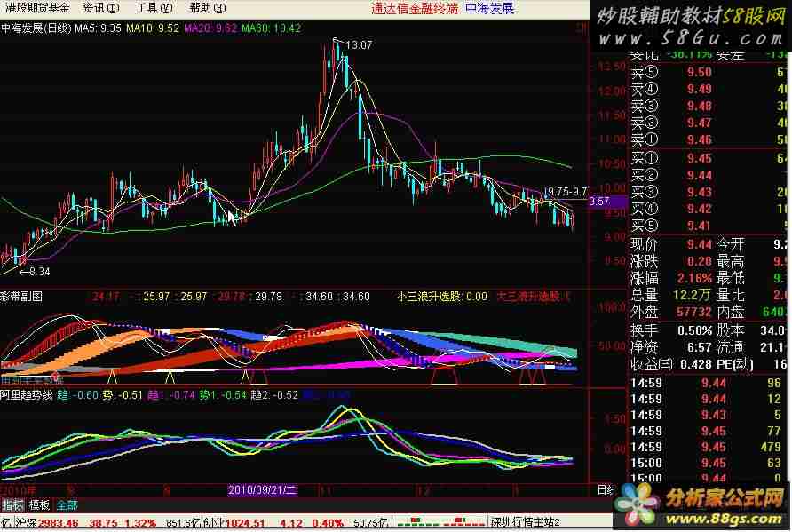Click the 13.07 high price label
The image size is (792, 532).
pyautogui.click(x=359, y=45)
